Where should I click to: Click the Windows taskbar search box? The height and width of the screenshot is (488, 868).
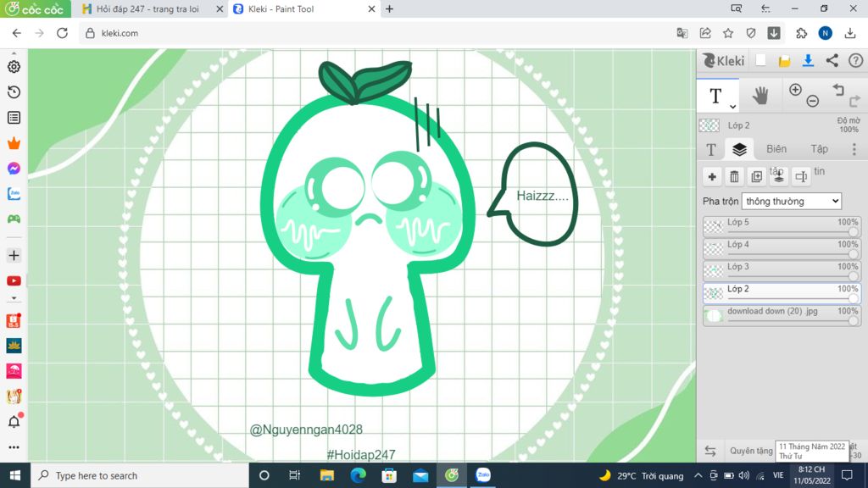click(140, 476)
